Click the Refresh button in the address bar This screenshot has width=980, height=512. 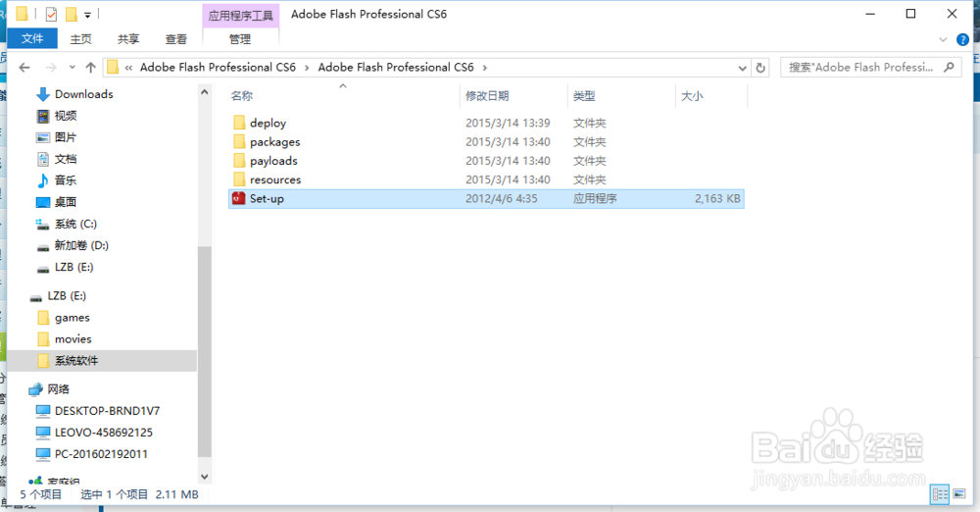coord(760,68)
